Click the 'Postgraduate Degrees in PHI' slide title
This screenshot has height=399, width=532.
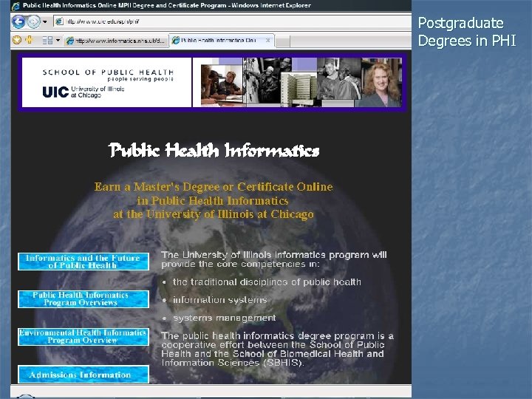click(467, 32)
